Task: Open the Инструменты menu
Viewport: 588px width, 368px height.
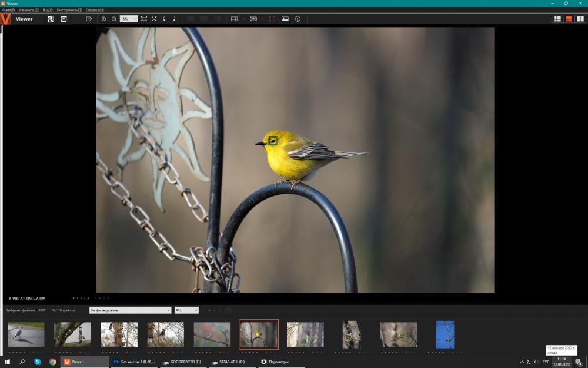Action: click(x=69, y=10)
